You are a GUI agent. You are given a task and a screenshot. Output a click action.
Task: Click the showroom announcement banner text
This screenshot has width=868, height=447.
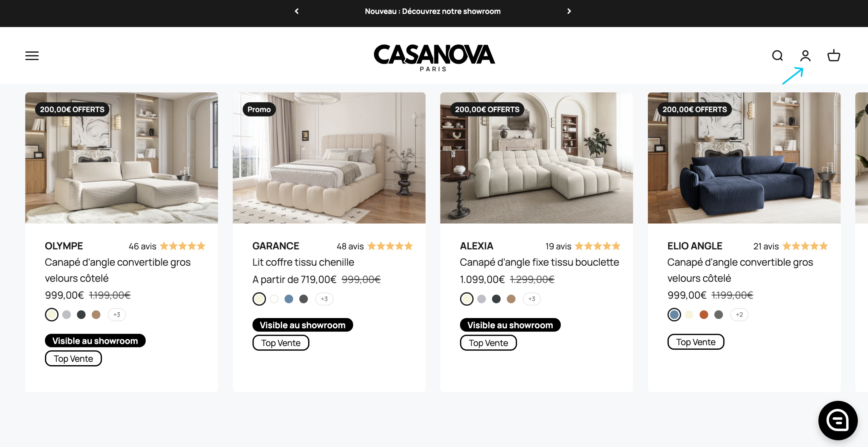tap(433, 11)
